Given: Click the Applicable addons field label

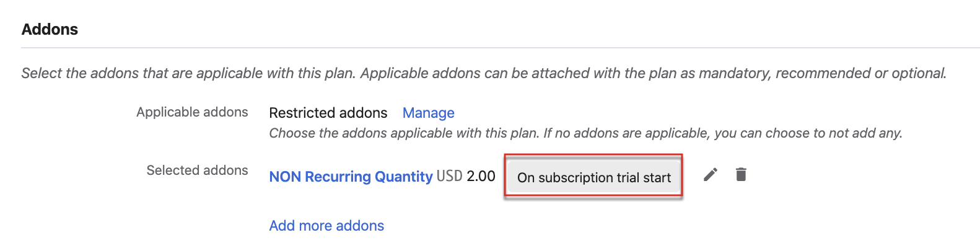Looking at the screenshot, I should [192, 112].
